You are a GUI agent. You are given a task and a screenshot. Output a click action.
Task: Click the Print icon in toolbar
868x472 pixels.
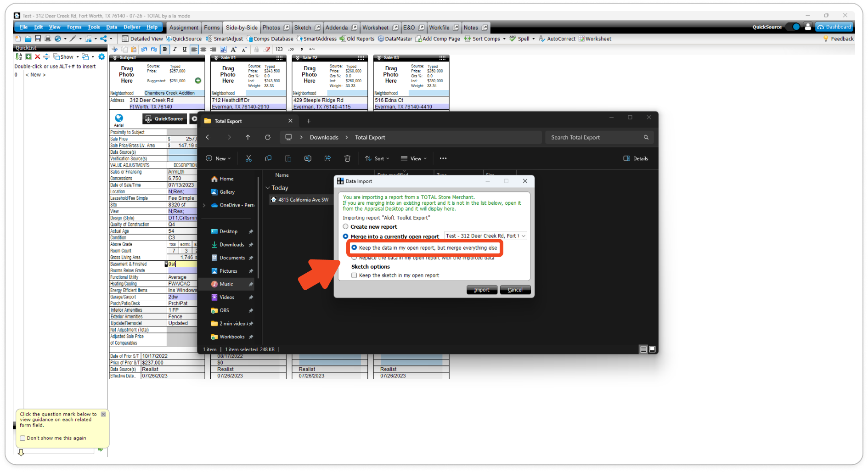tap(47, 39)
